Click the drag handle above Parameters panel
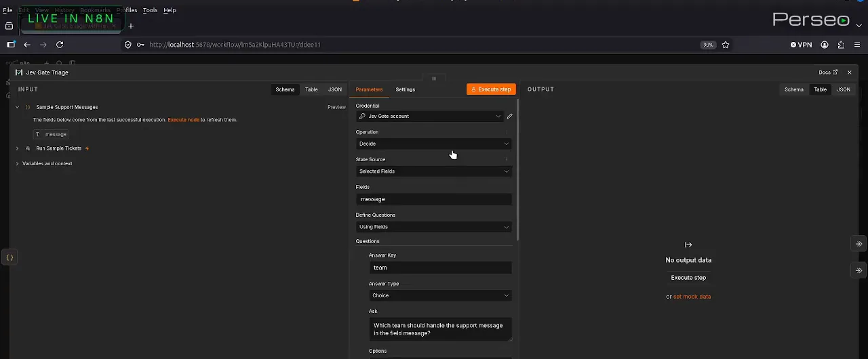Viewport: 868px width, 359px height. (434, 79)
